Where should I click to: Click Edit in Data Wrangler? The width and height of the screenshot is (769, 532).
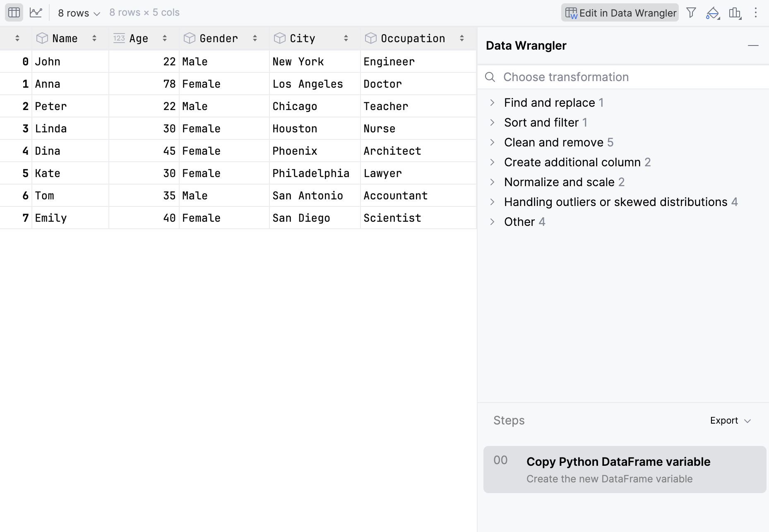click(620, 12)
